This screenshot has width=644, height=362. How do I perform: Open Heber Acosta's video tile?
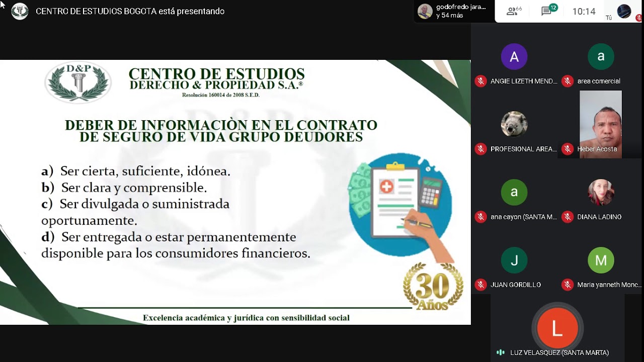point(601,124)
